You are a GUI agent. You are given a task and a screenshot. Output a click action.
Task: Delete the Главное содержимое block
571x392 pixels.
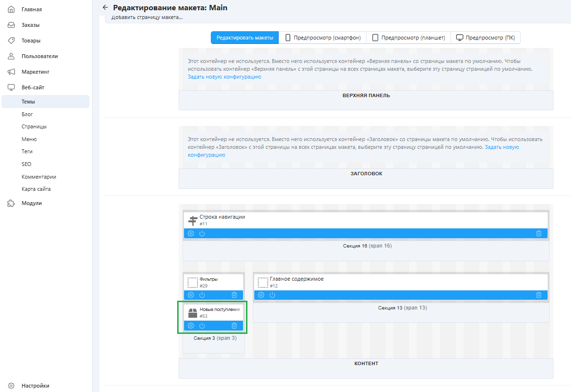point(539,295)
